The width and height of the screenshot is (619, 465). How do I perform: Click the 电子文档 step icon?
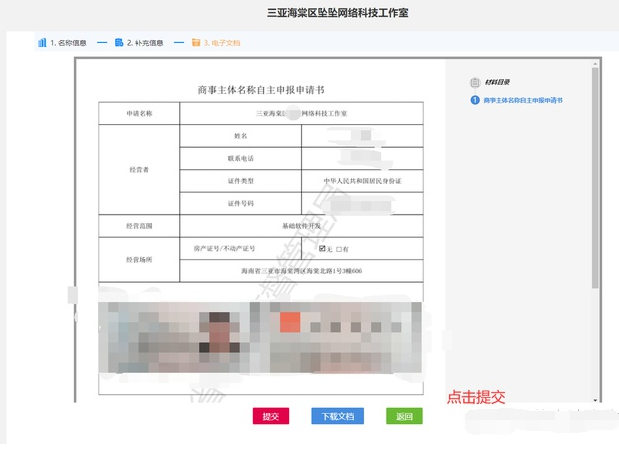pyautogui.click(x=196, y=43)
